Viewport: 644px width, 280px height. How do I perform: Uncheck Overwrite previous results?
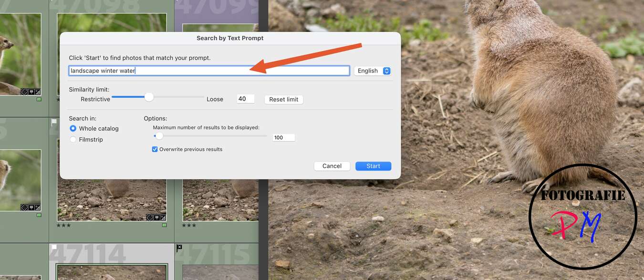pyautogui.click(x=155, y=149)
